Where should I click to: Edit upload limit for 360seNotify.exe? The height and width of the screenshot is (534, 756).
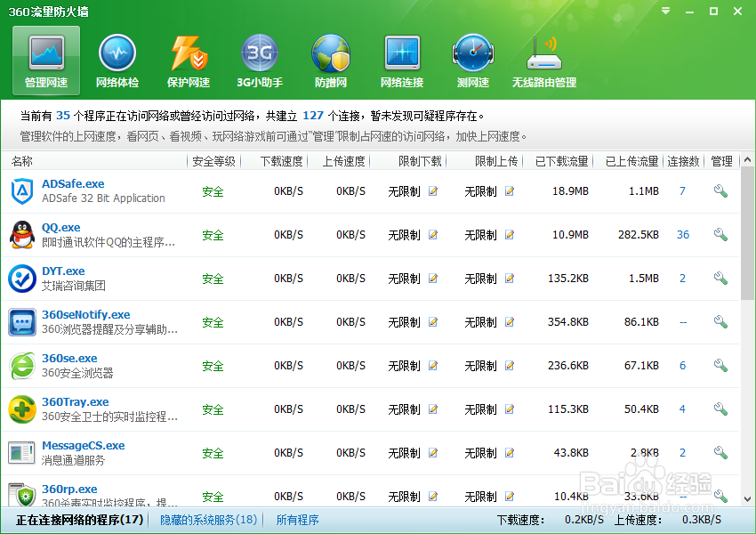(x=509, y=322)
